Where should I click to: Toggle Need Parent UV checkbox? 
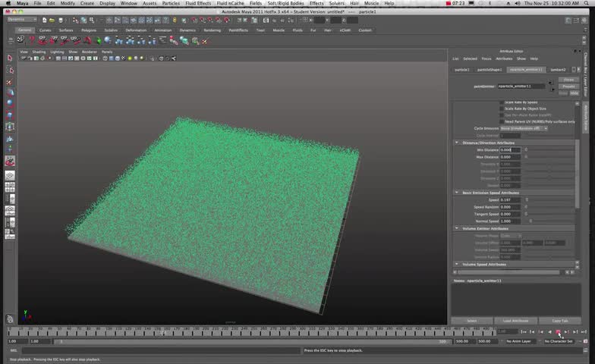[502, 121]
